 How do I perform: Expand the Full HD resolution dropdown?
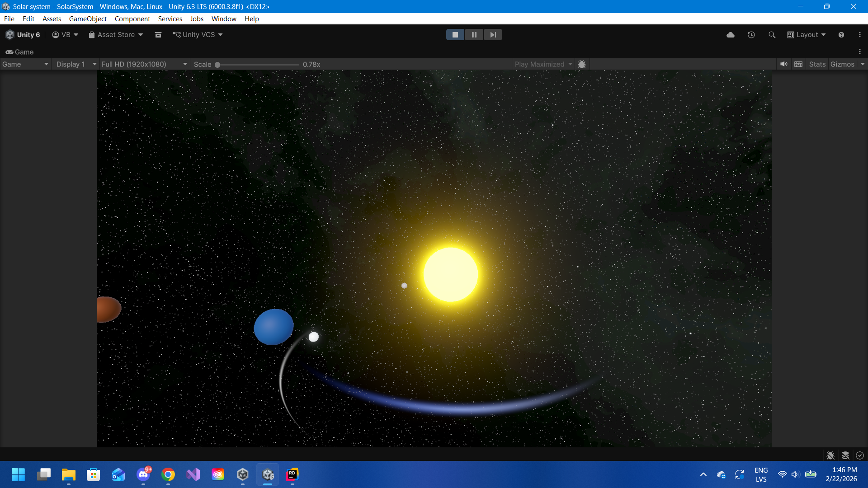[144, 64]
